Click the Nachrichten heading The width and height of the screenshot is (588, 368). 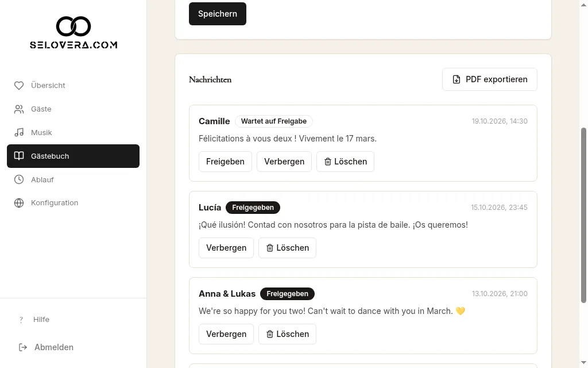pos(210,79)
